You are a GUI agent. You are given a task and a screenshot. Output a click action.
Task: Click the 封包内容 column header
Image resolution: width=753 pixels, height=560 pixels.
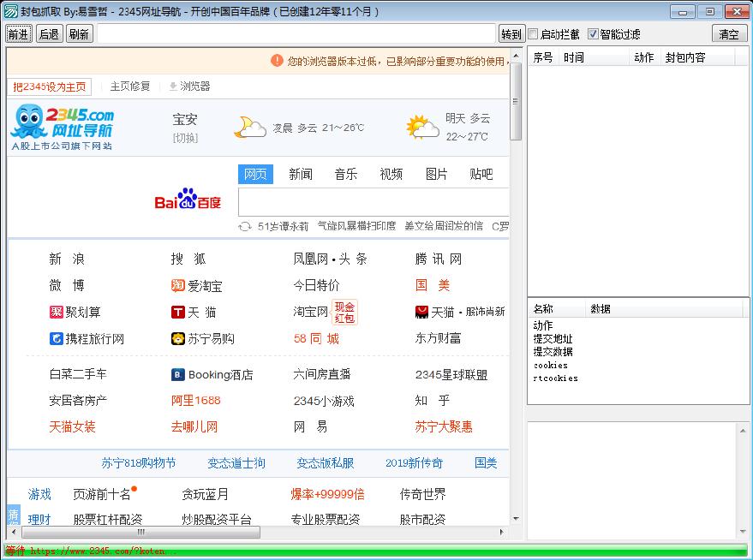(698, 57)
